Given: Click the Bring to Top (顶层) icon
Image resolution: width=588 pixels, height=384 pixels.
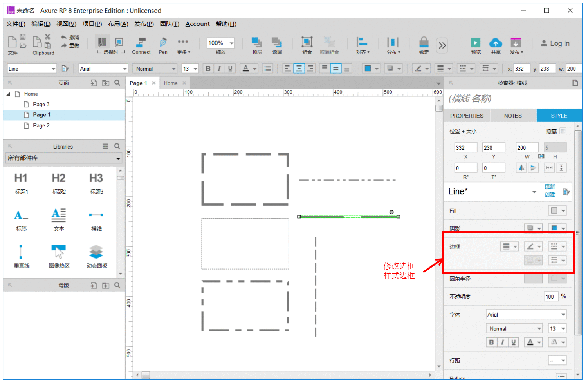Looking at the screenshot, I should pos(257,42).
